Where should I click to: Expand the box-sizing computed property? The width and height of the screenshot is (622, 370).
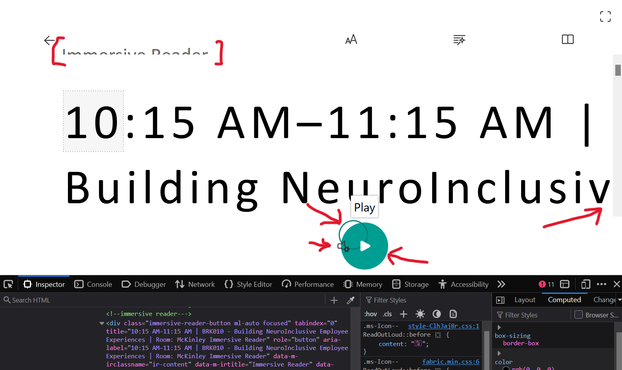click(x=499, y=328)
